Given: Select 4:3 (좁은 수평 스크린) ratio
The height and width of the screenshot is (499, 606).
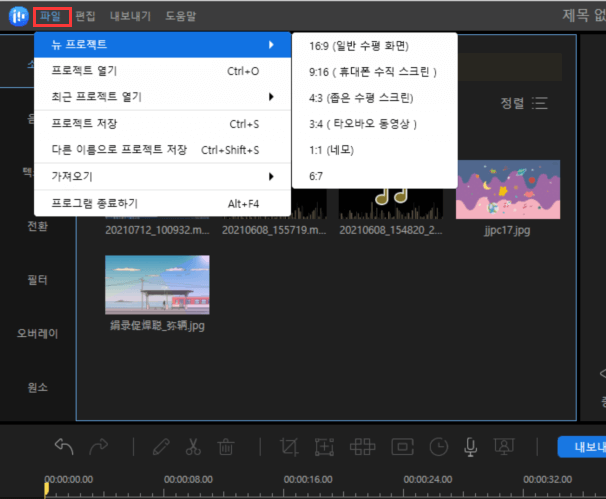Looking at the screenshot, I should (x=374, y=98).
